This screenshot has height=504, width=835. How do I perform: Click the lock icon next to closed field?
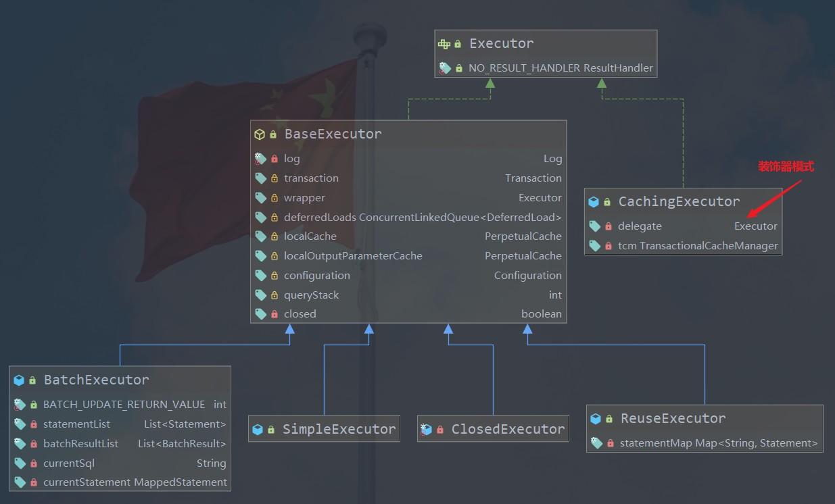[275, 314]
